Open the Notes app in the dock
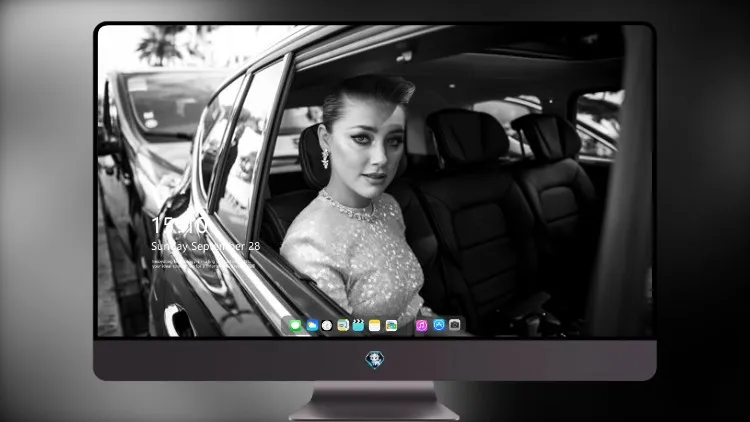 point(375,325)
